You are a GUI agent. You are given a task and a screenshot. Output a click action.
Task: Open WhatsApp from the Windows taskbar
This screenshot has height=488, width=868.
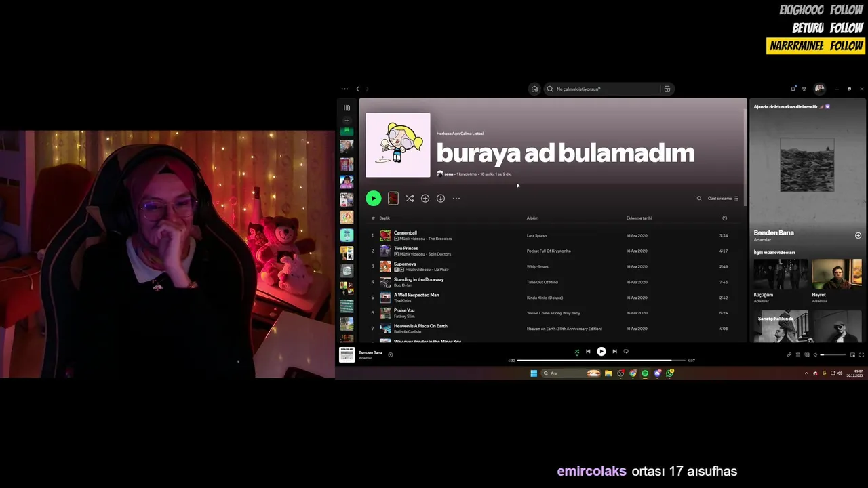click(670, 373)
